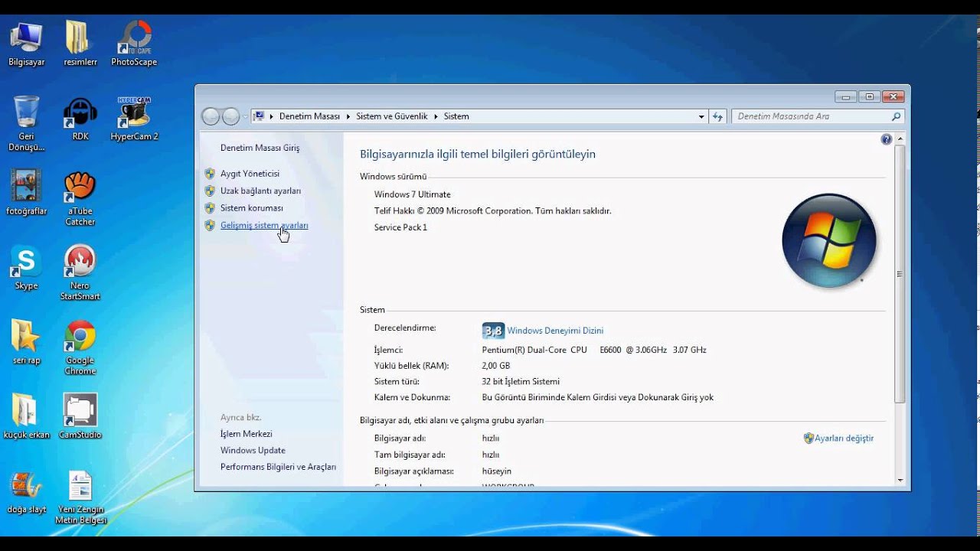Click Ayarları değiştir link
The image size is (980, 551).
point(844,439)
